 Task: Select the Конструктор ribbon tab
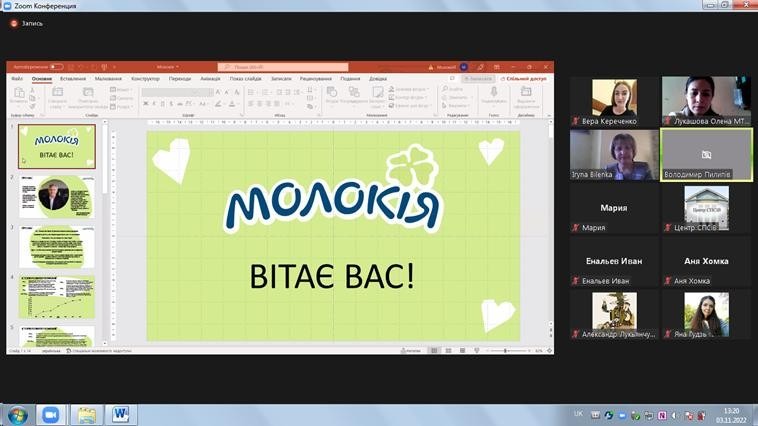tap(145, 78)
